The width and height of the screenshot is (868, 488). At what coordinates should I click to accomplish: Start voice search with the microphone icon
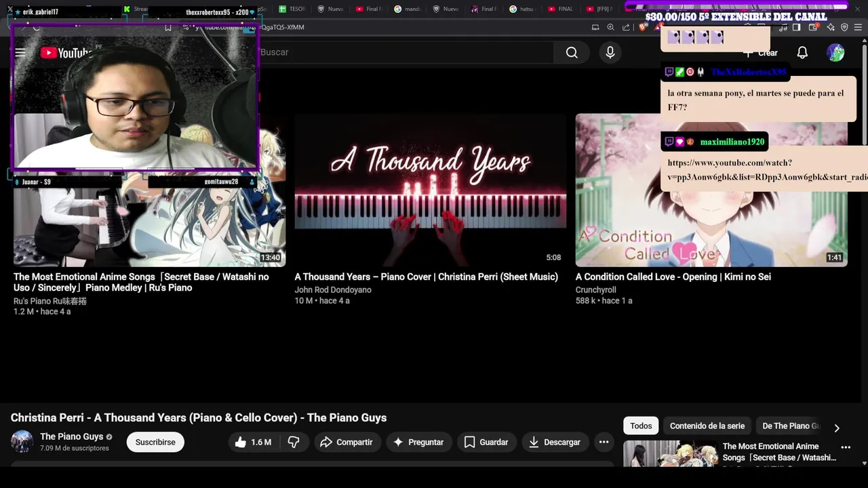(610, 52)
